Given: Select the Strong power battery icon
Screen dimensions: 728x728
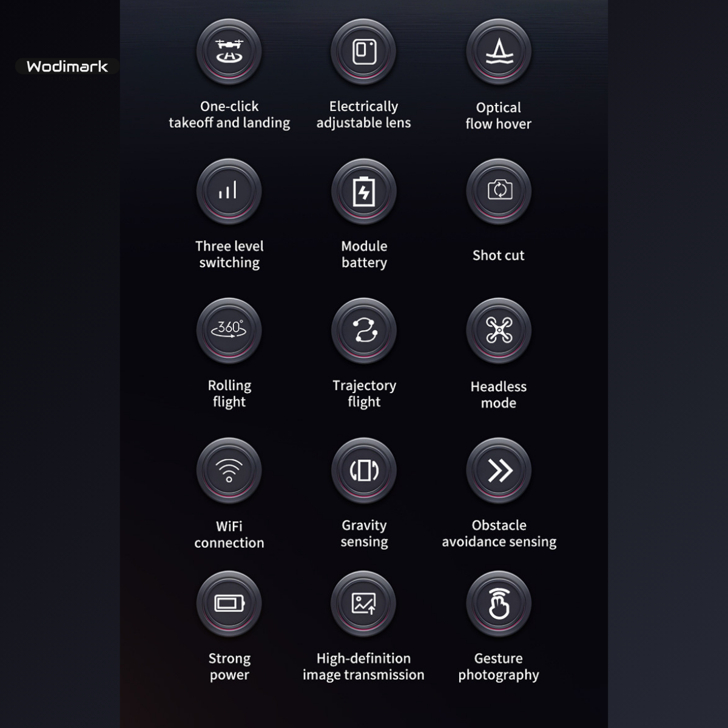Looking at the screenshot, I should 229,604.
